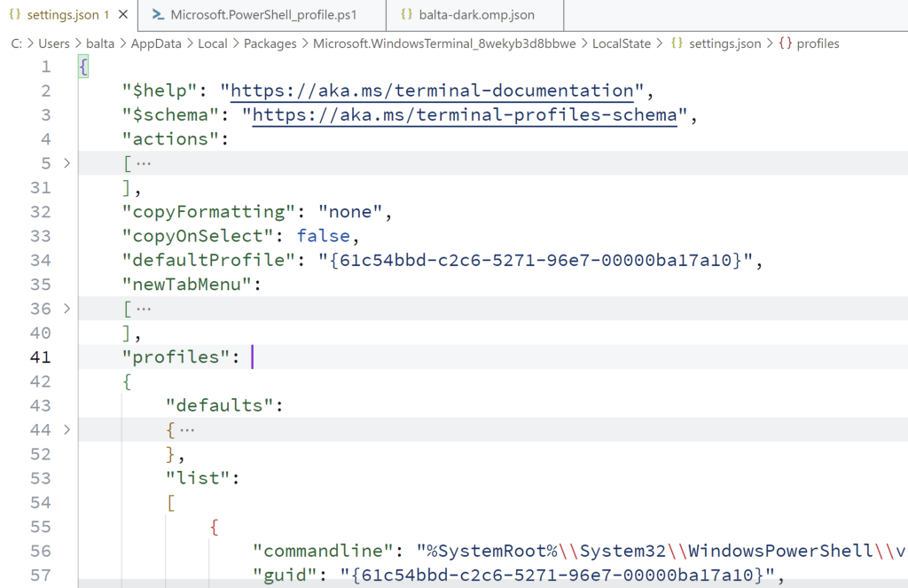Click the "newTabMenu" key text
The width and height of the screenshot is (908, 588).
(x=188, y=285)
